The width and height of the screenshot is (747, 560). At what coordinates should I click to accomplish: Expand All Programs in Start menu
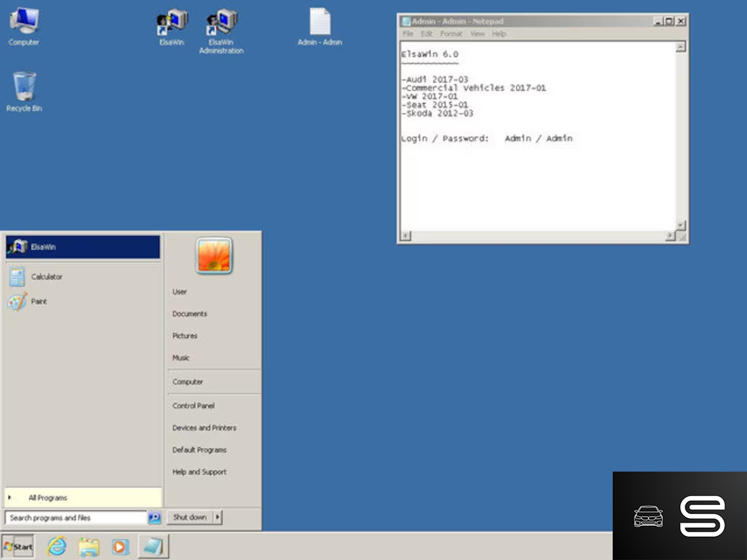point(47,498)
